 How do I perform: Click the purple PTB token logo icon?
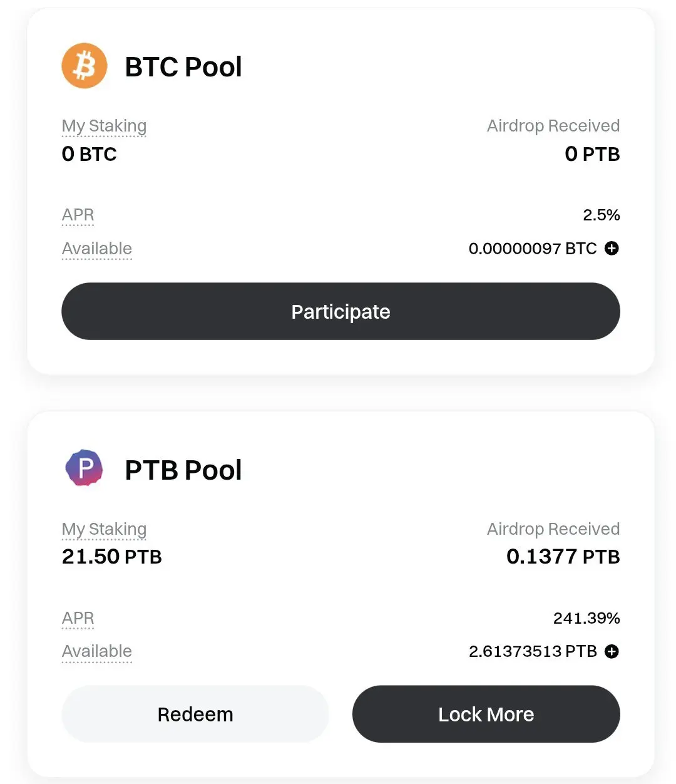click(x=84, y=468)
